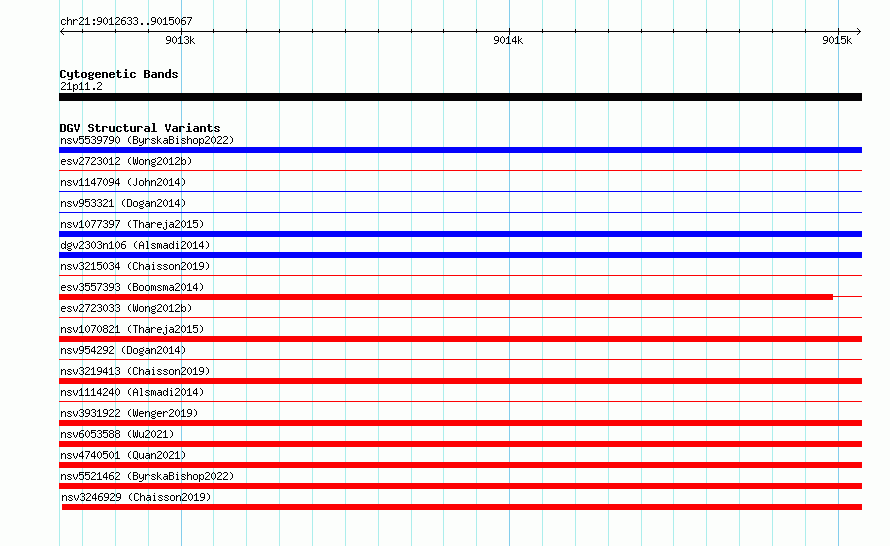Click the thick red bar for nsv5521462
890x546 pixels.
[460, 486]
